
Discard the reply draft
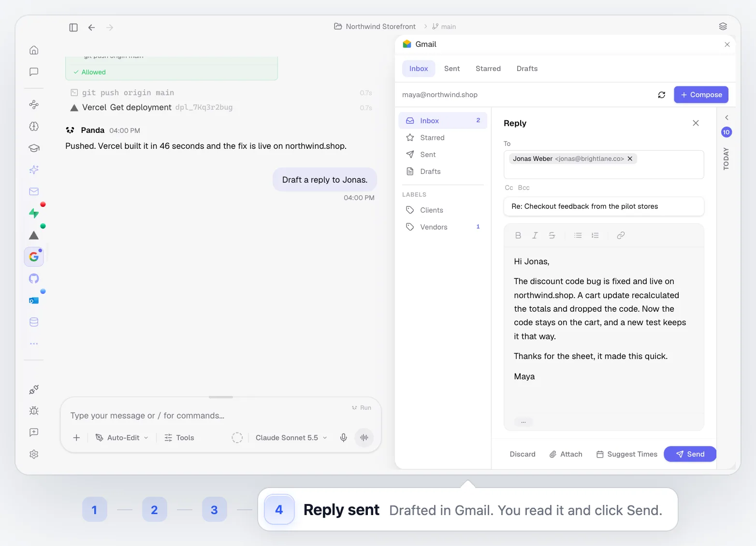pyautogui.click(x=523, y=454)
